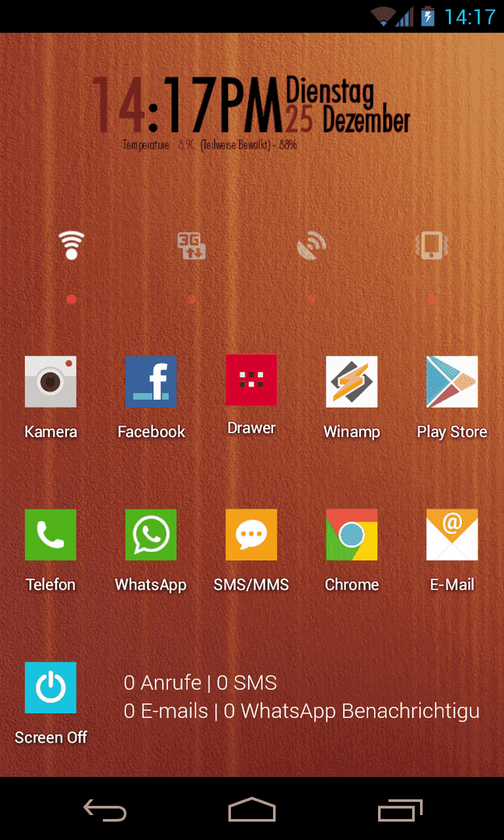Open the red Drawer icon
The height and width of the screenshot is (840, 504).
[x=251, y=380]
